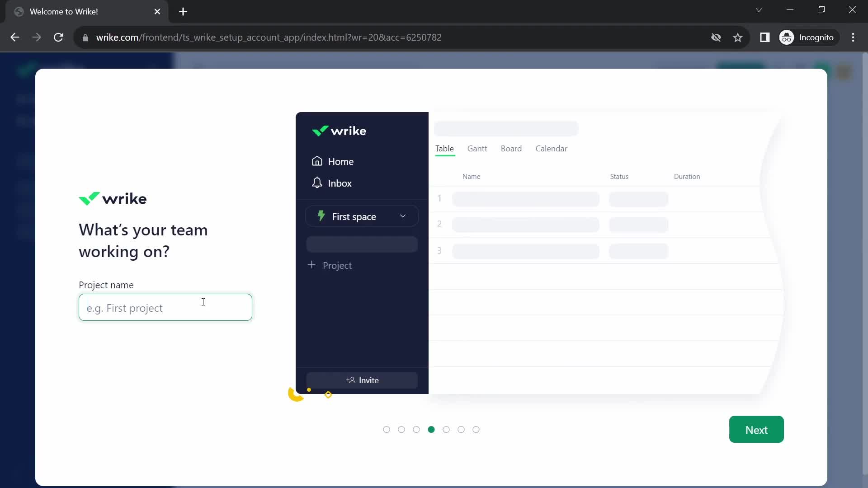Click the address bar URL
868x488 pixels.
pos(269,38)
